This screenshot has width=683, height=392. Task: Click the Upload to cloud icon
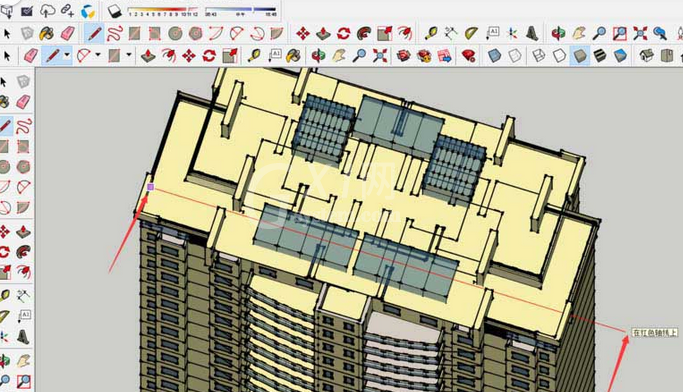(47, 10)
